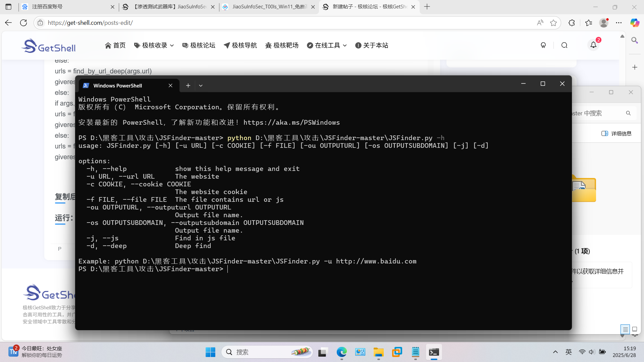This screenshot has width=644, height=362.
Task: Open the task view taskbar icon
Action: point(323,352)
